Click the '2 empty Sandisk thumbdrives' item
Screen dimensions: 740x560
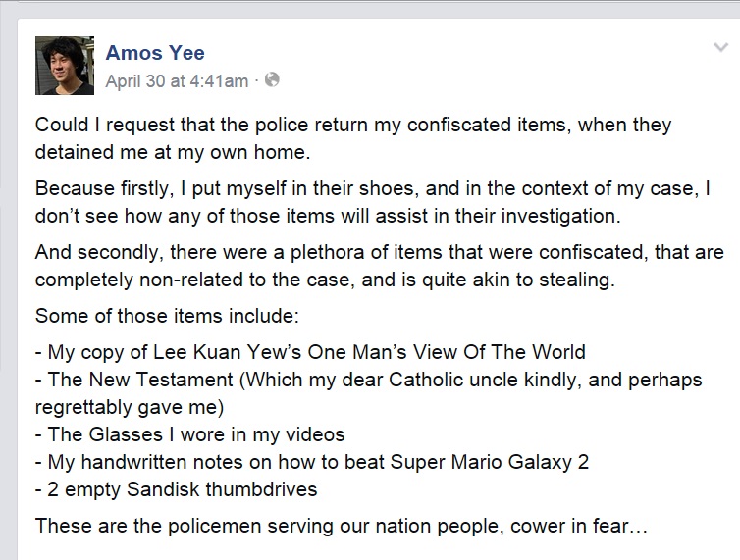[176, 489]
